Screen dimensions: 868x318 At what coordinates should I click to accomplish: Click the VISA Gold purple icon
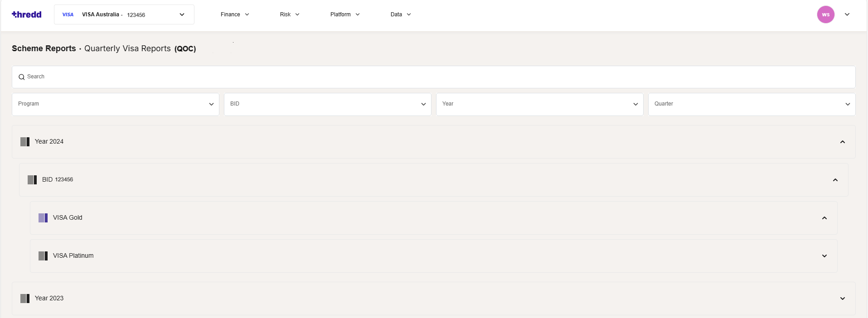click(43, 218)
